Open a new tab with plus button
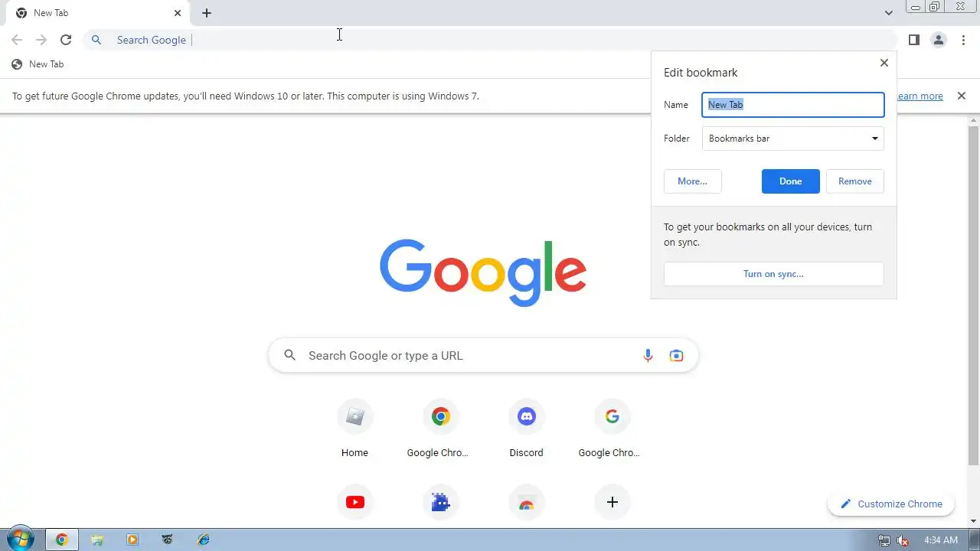The height and width of the screenshot is (551, 980). pyautogui.click(x=207, y=13)
